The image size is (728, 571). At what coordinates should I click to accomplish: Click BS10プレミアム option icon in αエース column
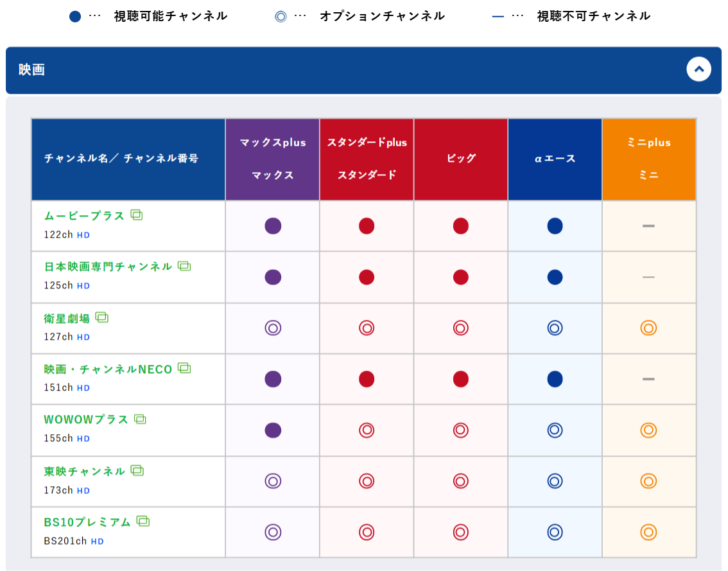(x=555, y=532)
